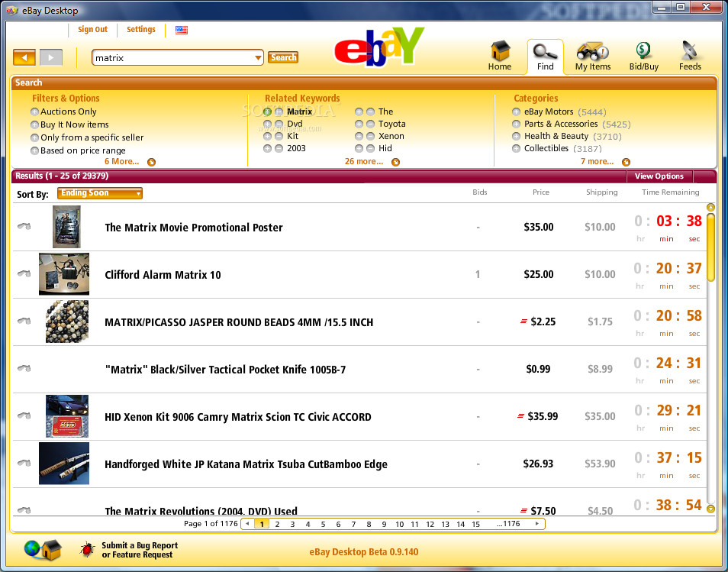Switch to the Find tab

[x=545, y=57]
